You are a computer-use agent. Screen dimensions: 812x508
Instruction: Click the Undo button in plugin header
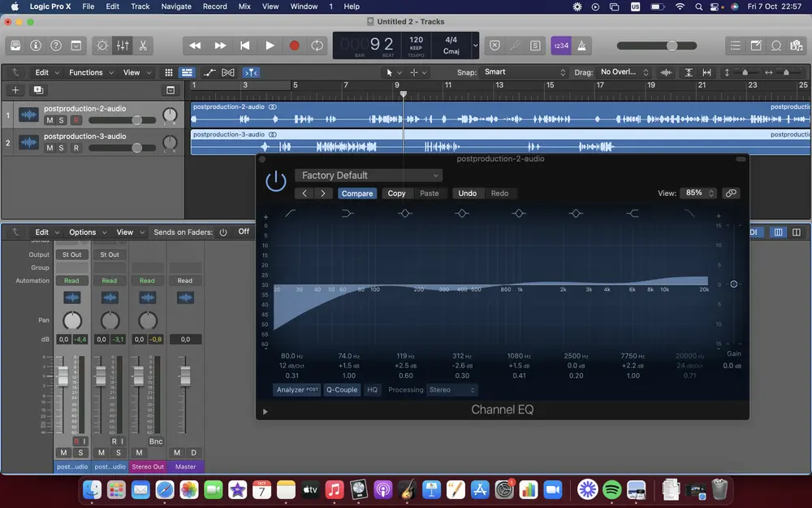(x=467, y=193)
